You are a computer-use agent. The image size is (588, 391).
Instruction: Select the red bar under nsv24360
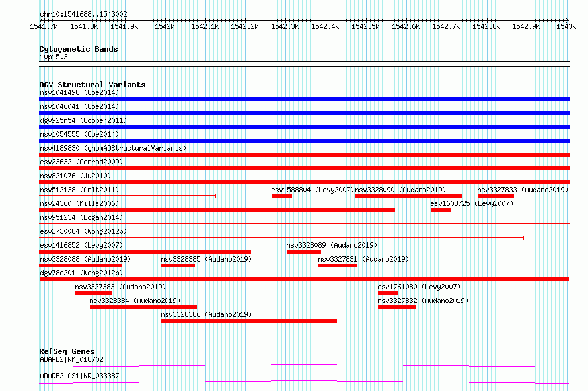point(217,210)
